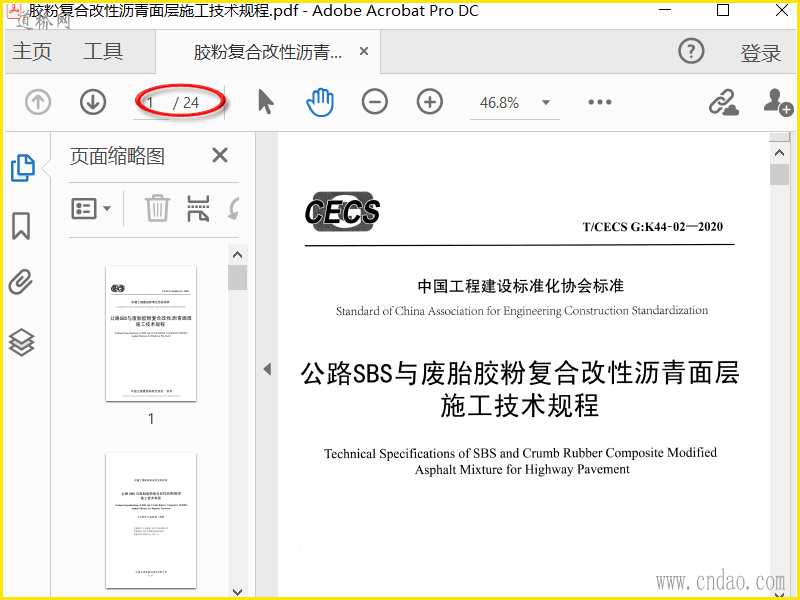Click the thumbnails panel scrollbar thumb
Screen dimensions: 800x600
coord(237,277)
